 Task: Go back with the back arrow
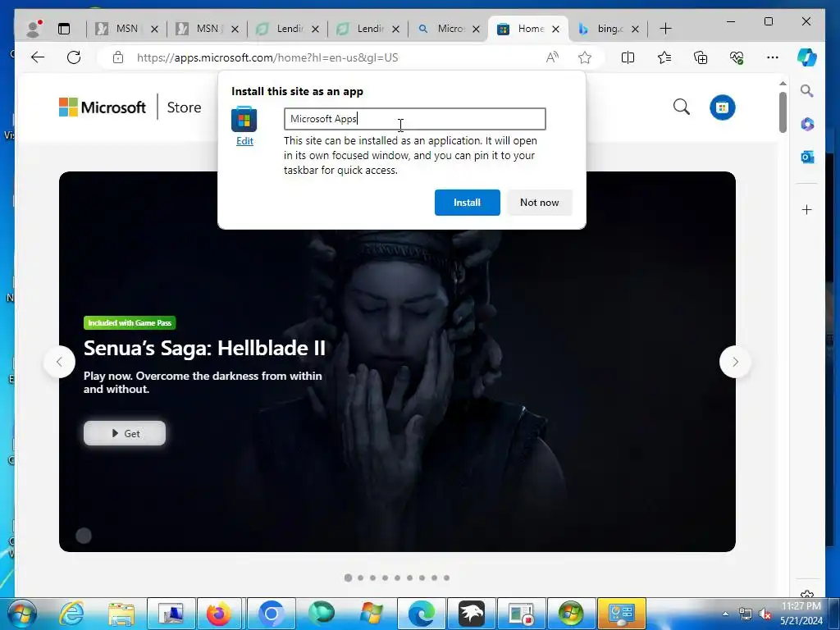tap(38, 57)
